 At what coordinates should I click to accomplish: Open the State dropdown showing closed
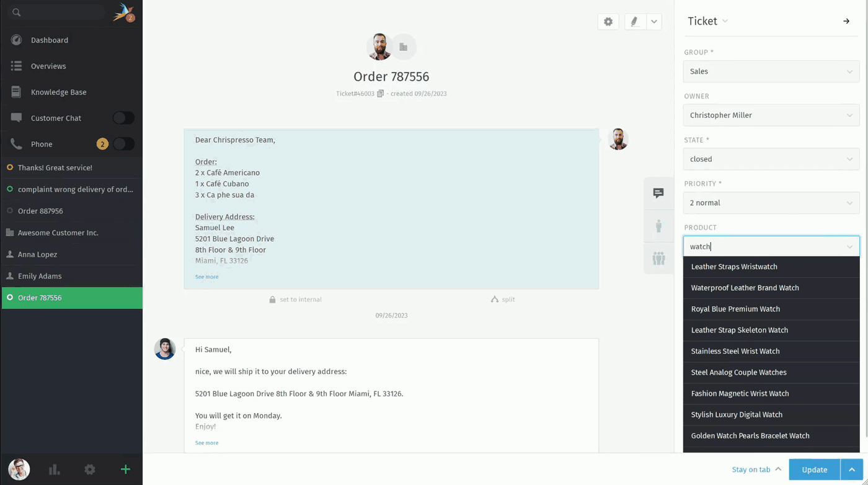(x=771, y=159)
